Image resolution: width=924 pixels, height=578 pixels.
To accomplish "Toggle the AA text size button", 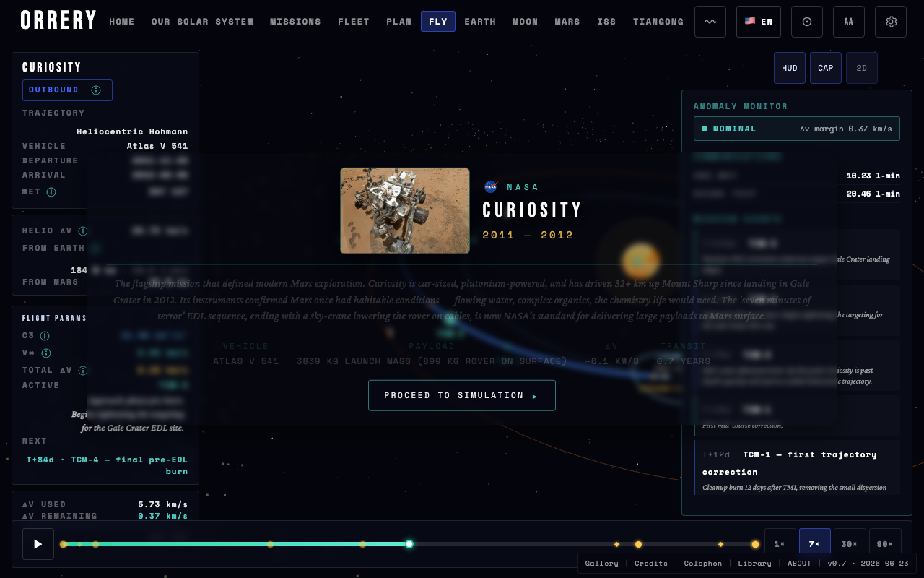I will [849, 22].
